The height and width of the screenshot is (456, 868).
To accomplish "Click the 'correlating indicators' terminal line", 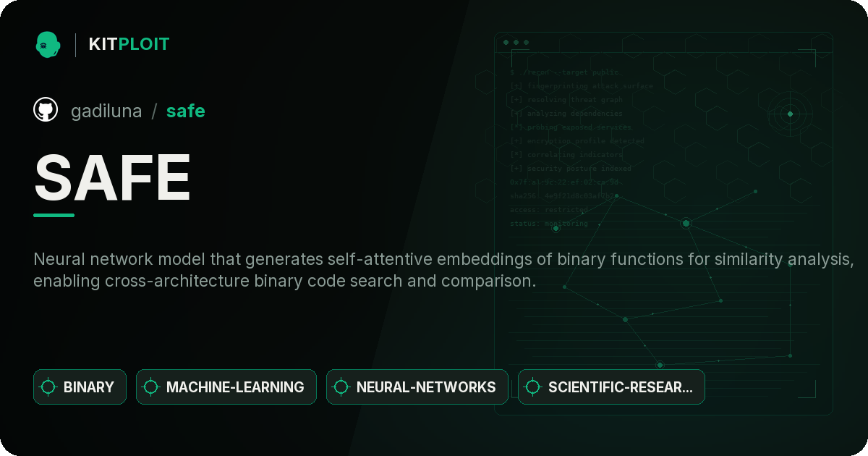I will click(x=566, y=155).
